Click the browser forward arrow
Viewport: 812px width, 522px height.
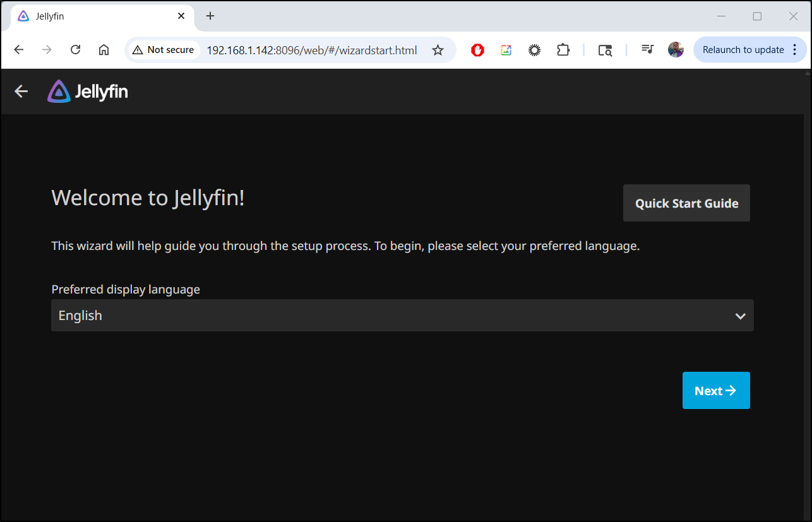[47, 50]
